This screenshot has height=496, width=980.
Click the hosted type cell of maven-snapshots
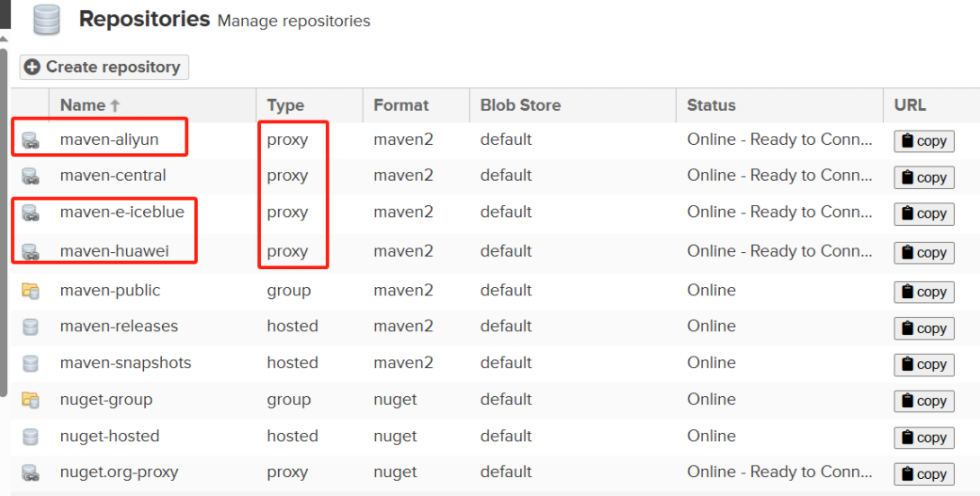pyautogui.click(x=292, y=363)
